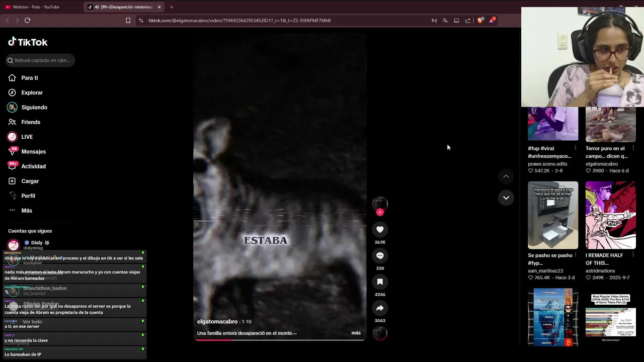Click the cast screen icon
Image resolution: width=644 pixels, height=362 pixels.
[456, 21]
